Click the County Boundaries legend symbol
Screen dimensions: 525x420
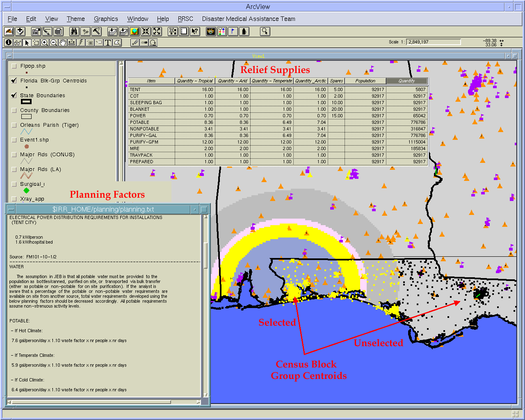(x=26, y=116)
